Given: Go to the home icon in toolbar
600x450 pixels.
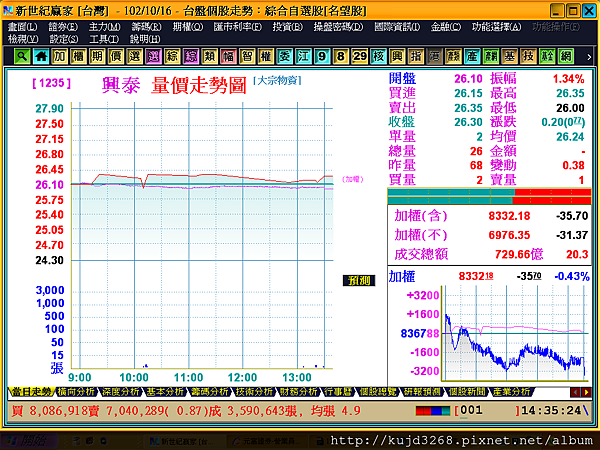Looking at the screenshot, I should tap(41, 57).
